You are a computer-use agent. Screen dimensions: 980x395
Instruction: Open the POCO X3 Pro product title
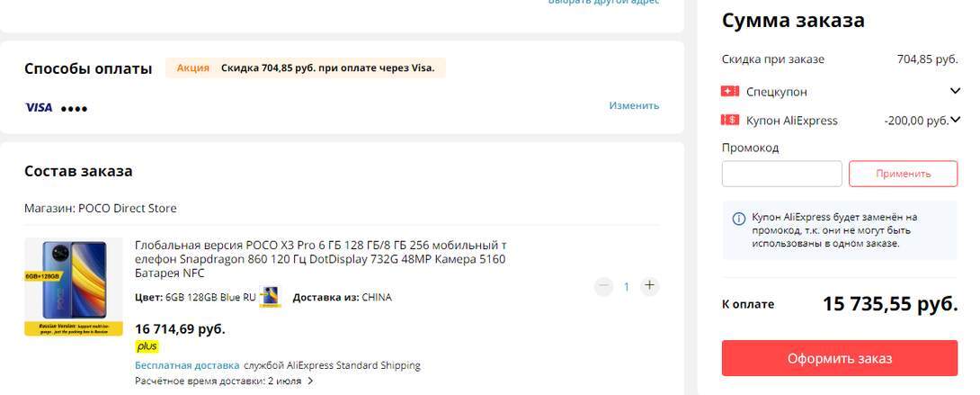tap(321, 259)
